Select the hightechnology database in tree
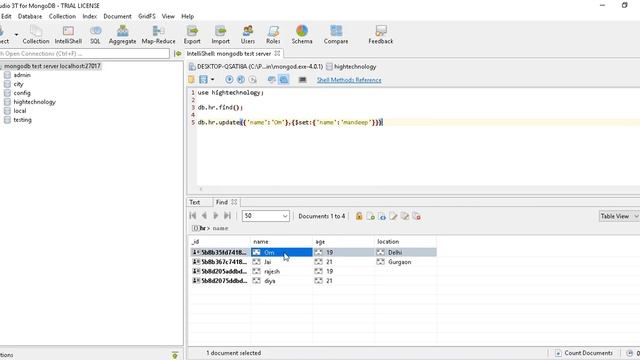 point(35,102)
